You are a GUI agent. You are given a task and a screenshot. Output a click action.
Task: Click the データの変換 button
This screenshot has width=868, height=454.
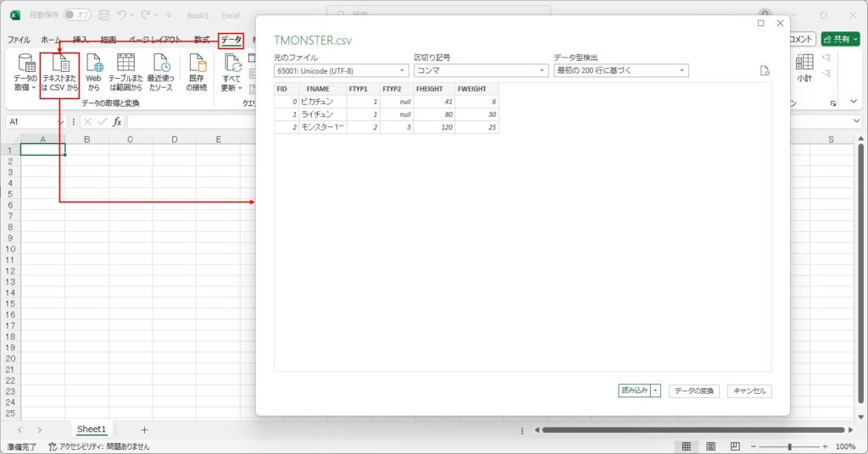point(694,390)
